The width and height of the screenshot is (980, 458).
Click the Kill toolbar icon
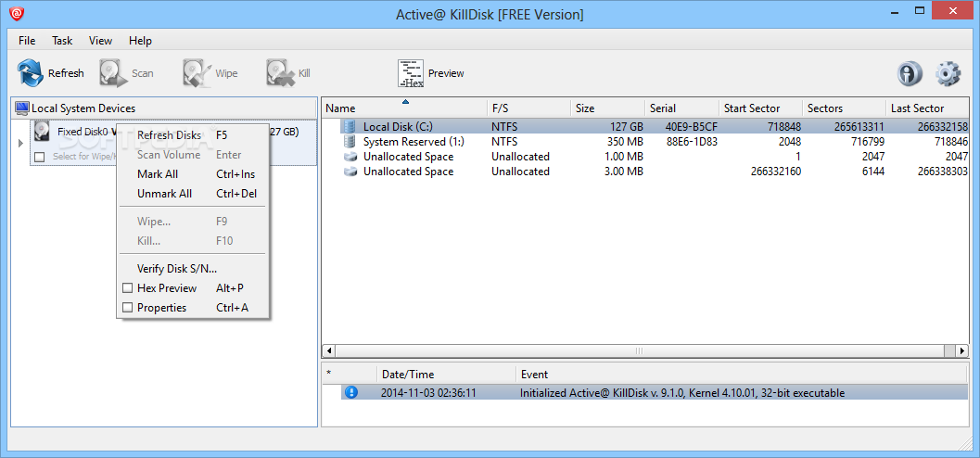[x=280, y=73]
